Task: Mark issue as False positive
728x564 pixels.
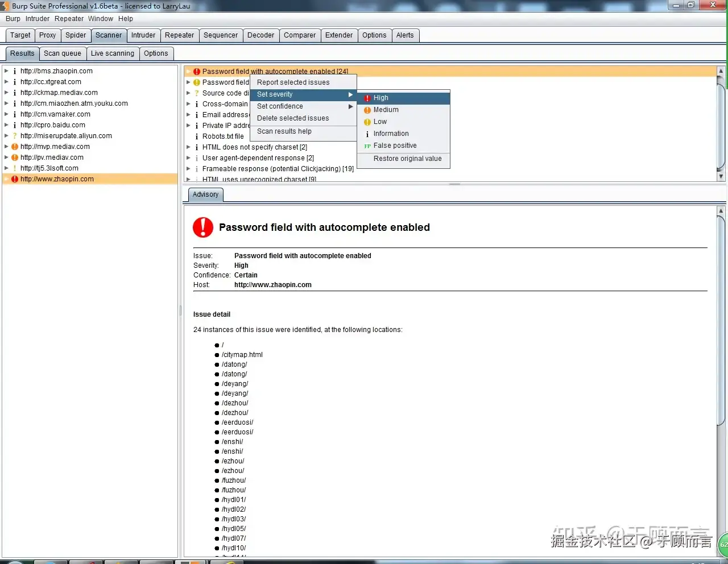Action: pos(404,146)
